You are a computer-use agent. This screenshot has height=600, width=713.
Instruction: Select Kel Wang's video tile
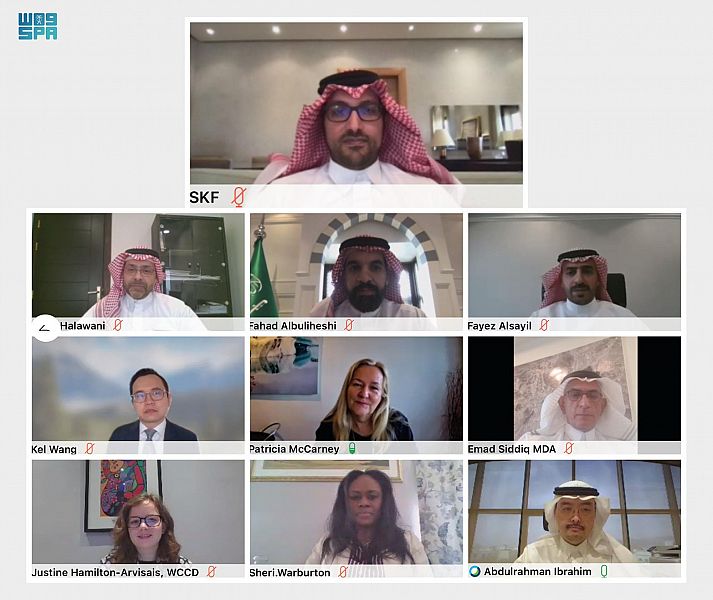[x=138, y=389]
